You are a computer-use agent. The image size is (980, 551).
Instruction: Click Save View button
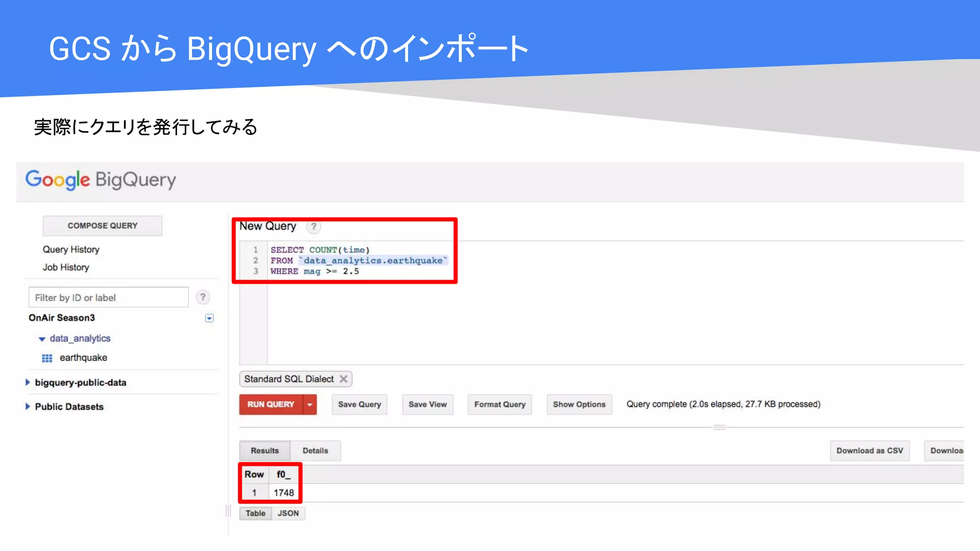tap(428, 405)
